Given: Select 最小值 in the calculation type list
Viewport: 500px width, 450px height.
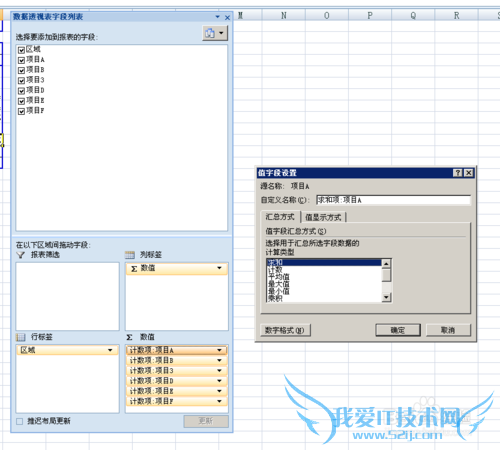Looking at the screenshot, I should pyautogui.click(x=324, y=291).
